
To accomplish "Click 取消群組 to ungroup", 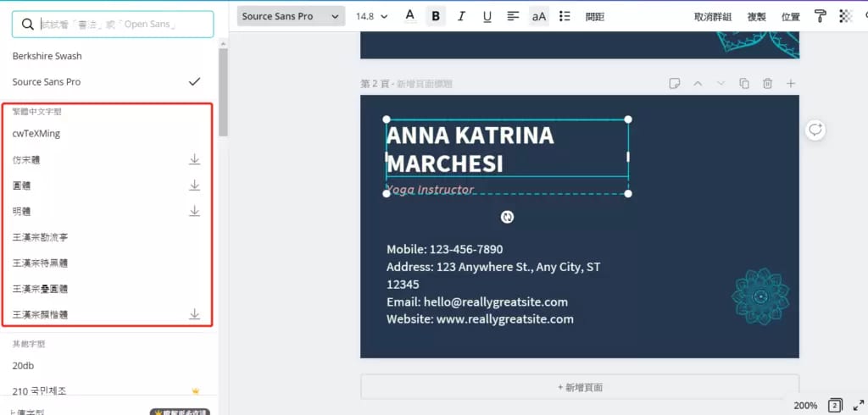I will click(x=713, y=17).
